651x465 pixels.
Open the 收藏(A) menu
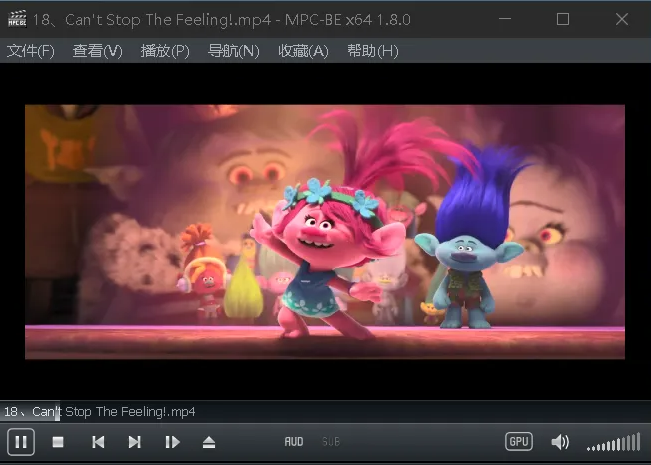tap(303, 51)
